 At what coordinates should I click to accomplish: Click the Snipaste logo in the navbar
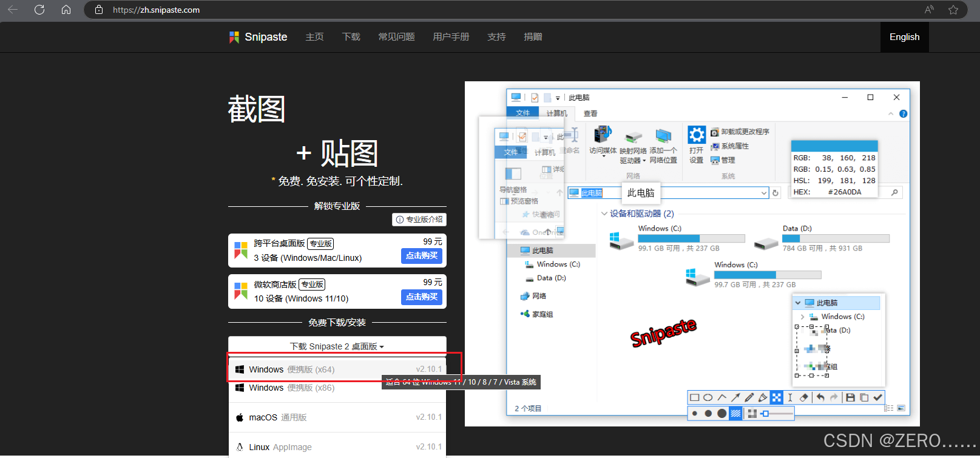tap(258, 37)
